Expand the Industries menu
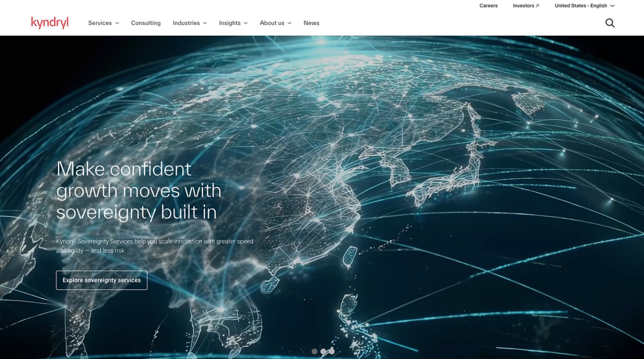Viewport: 644px width, 359px height. (x=190, y=23)
